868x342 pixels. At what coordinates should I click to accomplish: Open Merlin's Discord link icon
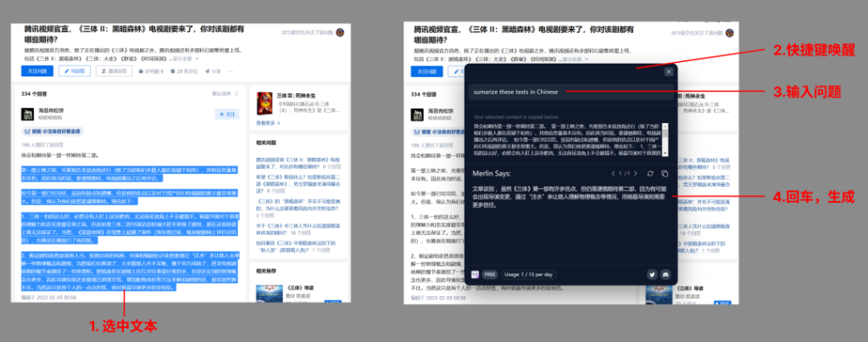pos(665,274)
